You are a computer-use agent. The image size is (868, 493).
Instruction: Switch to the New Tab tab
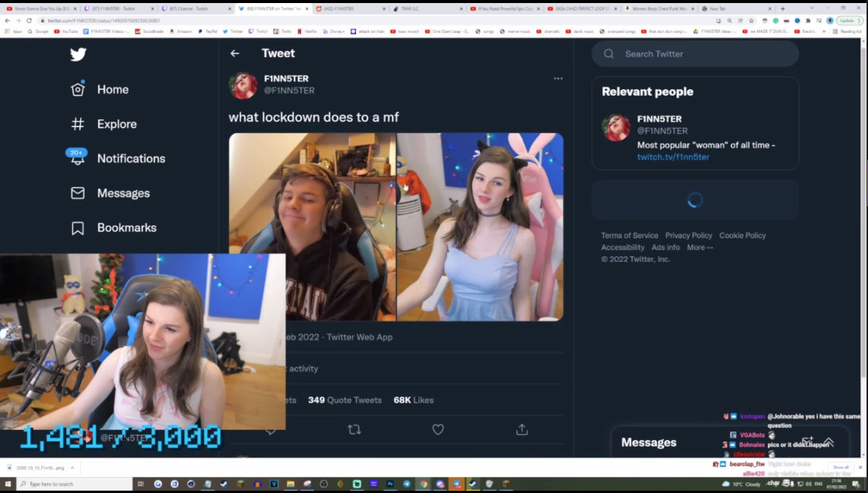pyautogui.click(x=736, y=9)
